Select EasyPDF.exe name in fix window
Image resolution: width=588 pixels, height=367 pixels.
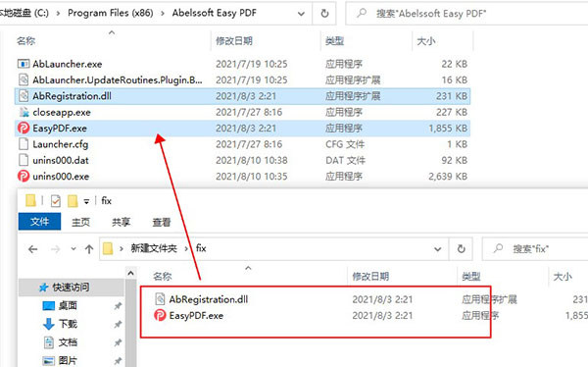point(196,316)
